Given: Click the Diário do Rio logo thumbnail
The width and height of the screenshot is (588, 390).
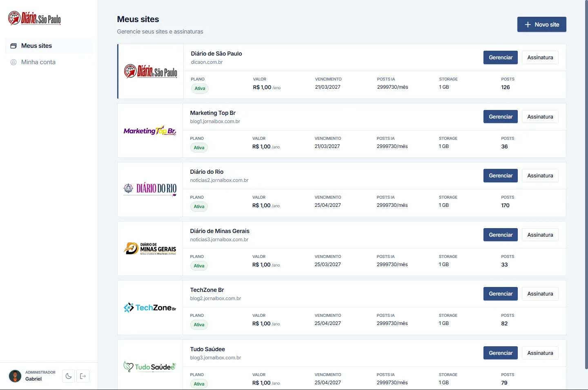Looking at the screenshot, I should click(x=150, y=189).
